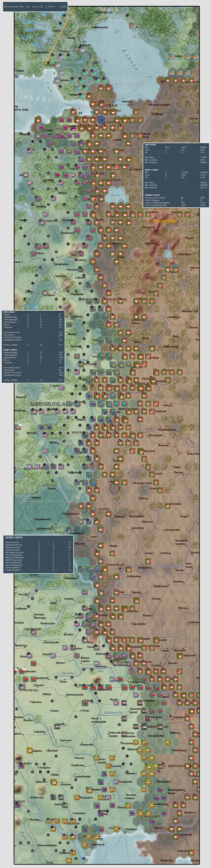
Task: Click the GOMEL city label
Action: pyautogui.click(x=105, y=509)
